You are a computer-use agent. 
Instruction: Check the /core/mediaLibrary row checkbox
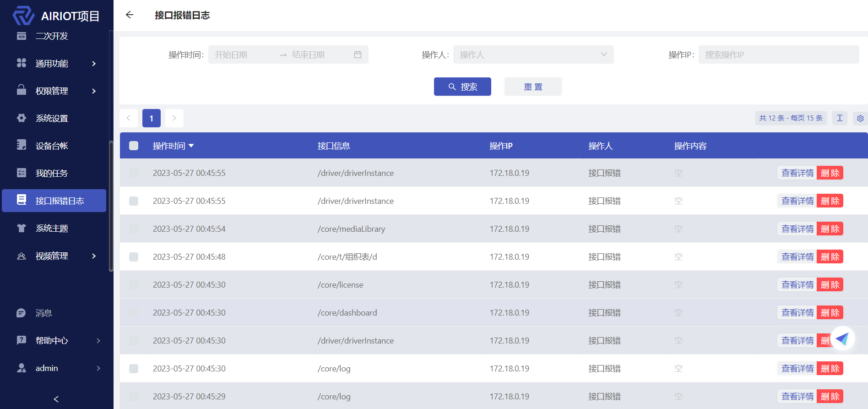pyautogui.click(x=134, y=229)
